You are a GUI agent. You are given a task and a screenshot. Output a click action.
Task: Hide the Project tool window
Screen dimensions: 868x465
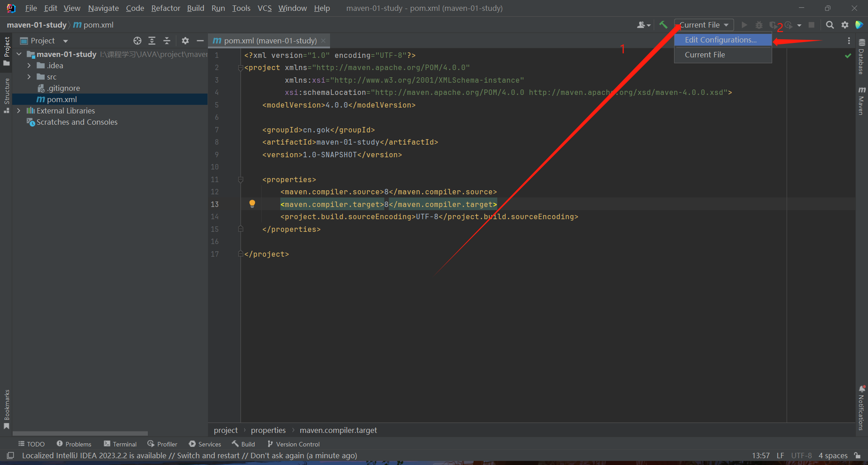[x=200, y=41]
